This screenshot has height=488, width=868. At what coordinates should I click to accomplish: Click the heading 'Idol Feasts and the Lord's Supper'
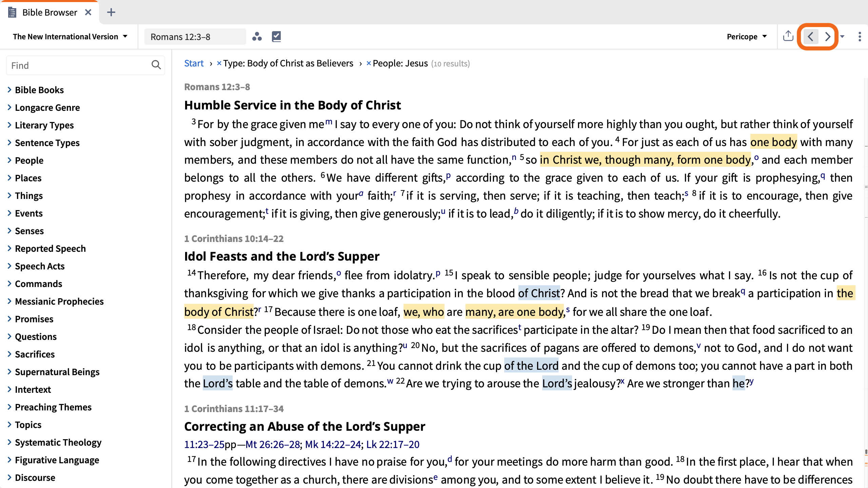[x=282, y=256]
